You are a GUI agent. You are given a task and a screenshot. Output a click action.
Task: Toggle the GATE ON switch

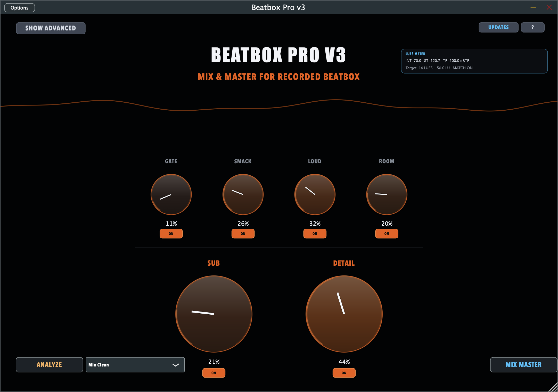tap(171, 234)
